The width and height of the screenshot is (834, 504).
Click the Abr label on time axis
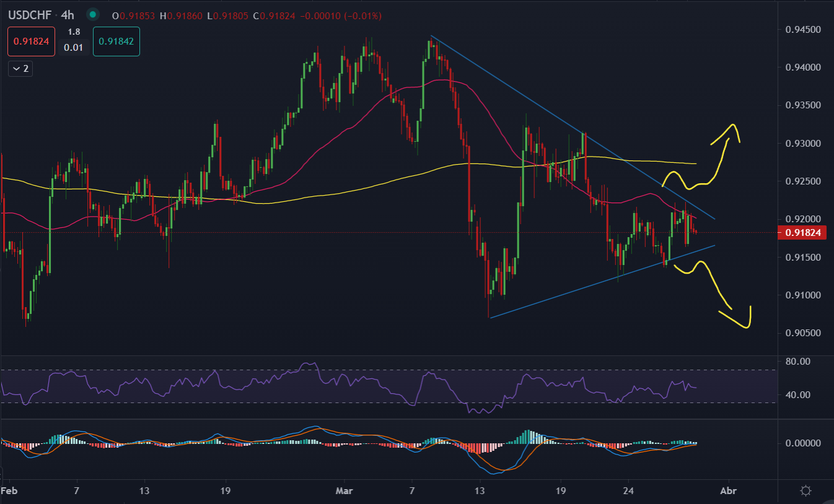click(x=729, y=489)
